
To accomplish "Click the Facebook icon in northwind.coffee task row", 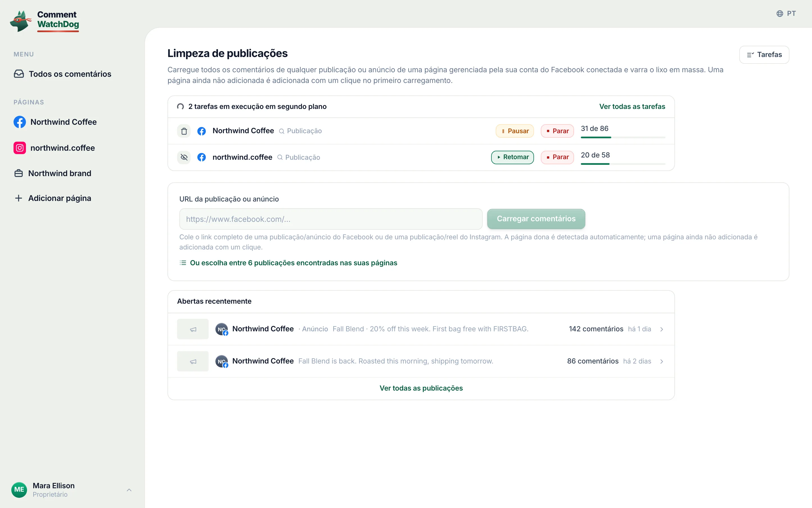I will point(202,157).
